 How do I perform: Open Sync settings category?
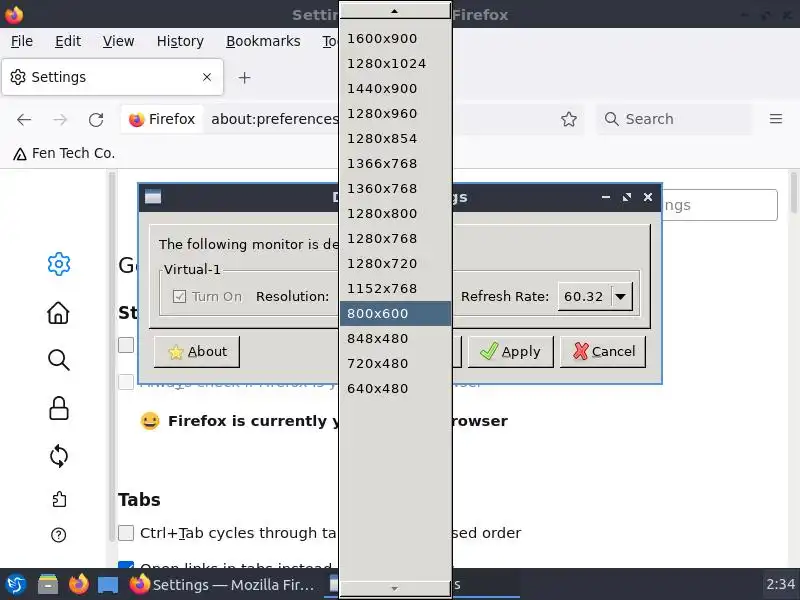pyautogui.click(x=59, y=456)
